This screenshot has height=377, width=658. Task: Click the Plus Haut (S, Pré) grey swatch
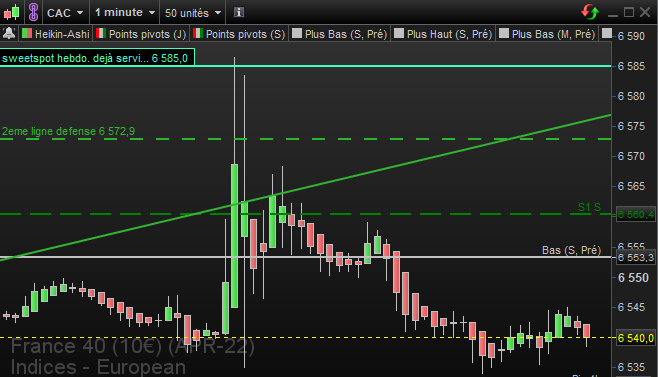pyautogui.click(x=399, y=33)
